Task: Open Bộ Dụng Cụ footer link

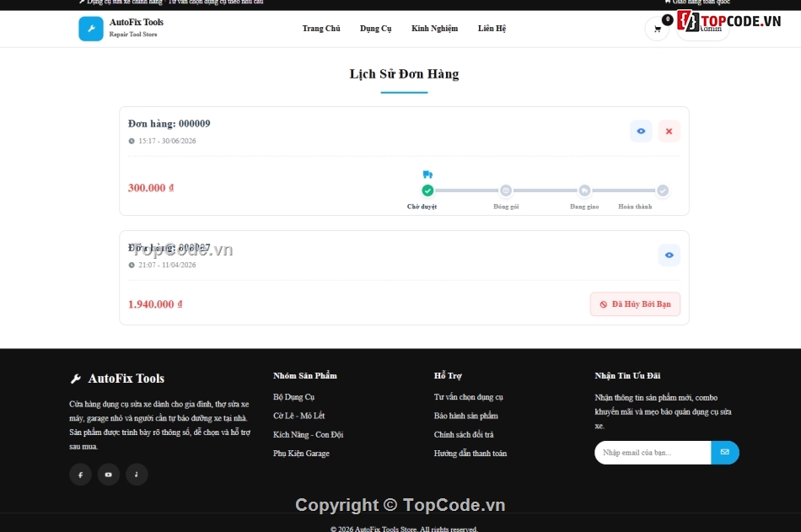Action: point(293,397)
